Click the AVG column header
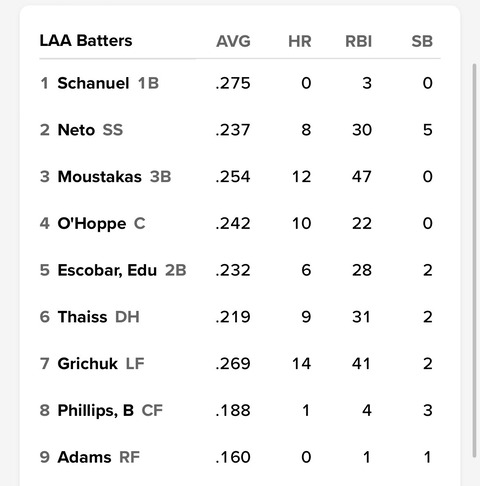This screenshot has height=486, width=480. (x=233, y=42)
